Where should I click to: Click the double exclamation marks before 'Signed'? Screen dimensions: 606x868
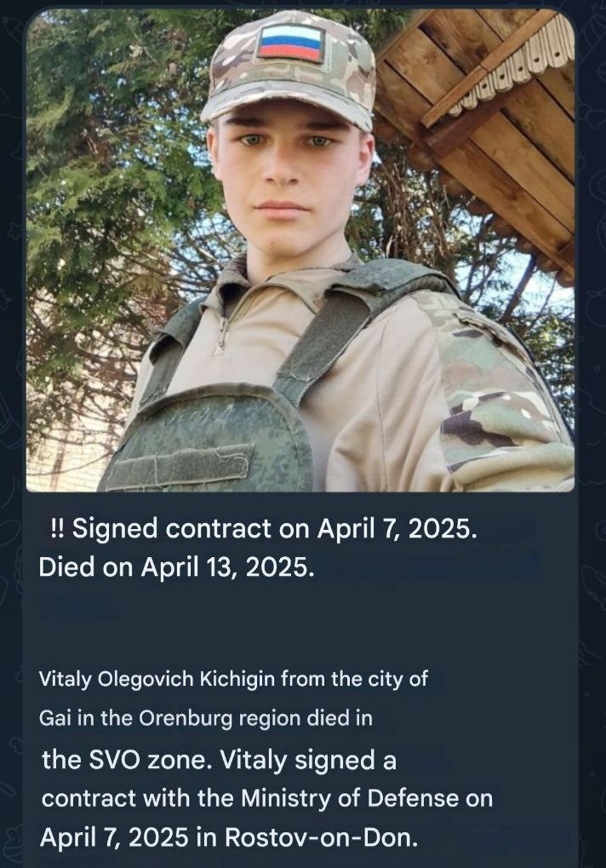tap(58, 528)
